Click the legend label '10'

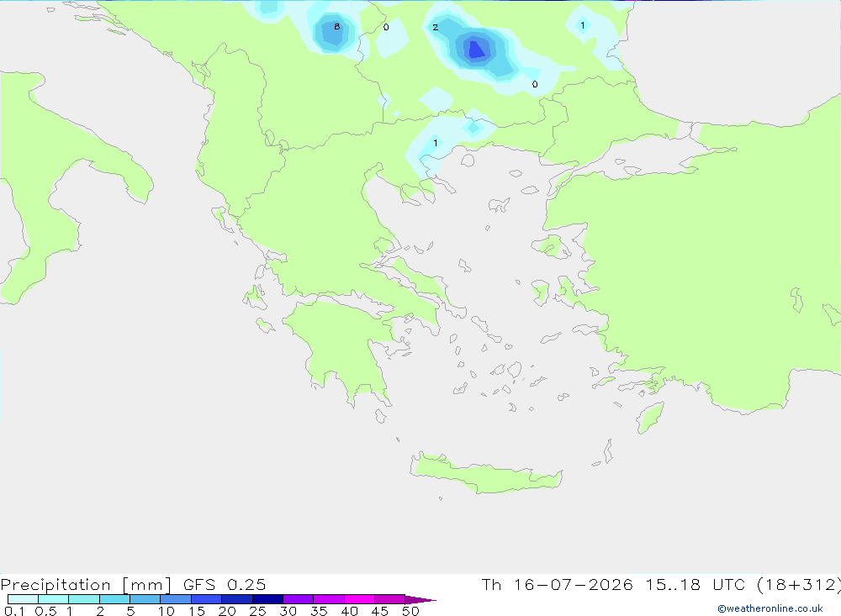point(167,611)
